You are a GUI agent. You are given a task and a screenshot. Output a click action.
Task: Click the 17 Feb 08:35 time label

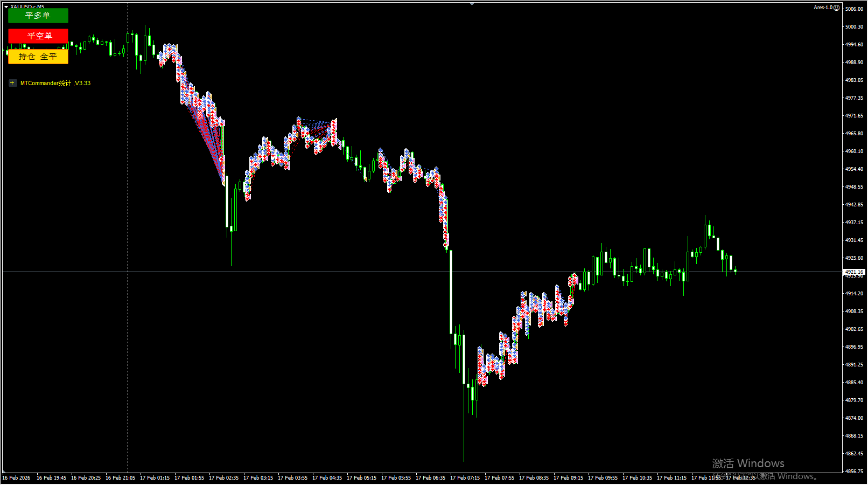[x=534, y=478]
